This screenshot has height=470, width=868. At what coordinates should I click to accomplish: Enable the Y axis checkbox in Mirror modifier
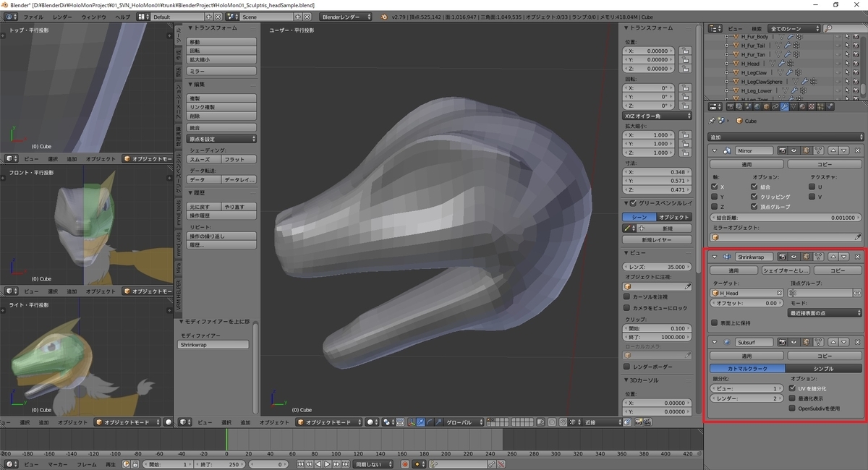tap(715, 197)
